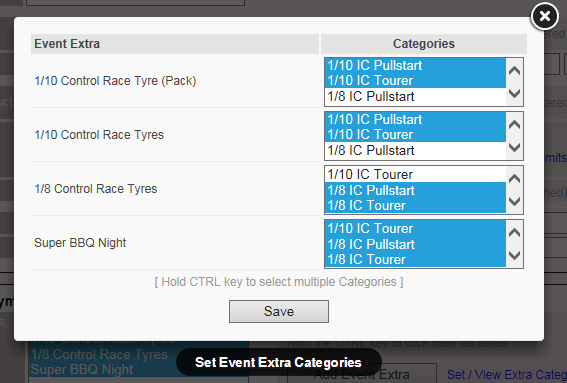Select 1/8 IC Pullstart for Super BBQ Night
The height and width of the screenshot is (383, 567).
[415, 244]
